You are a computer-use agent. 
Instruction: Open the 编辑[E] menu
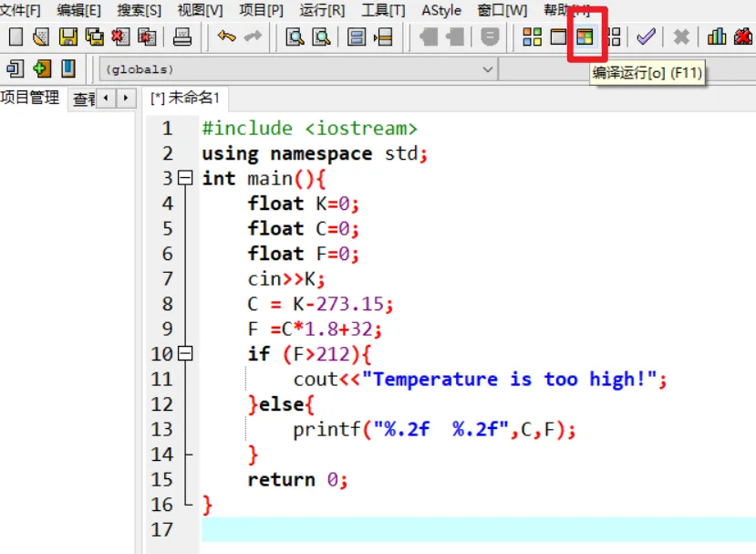tap(78, 10)
